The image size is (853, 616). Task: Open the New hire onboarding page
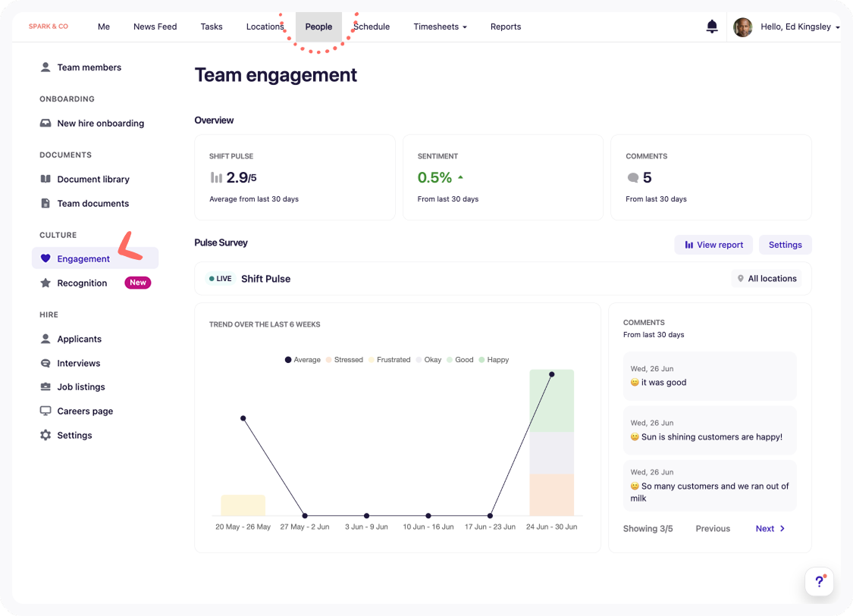[x=100, y=124]
